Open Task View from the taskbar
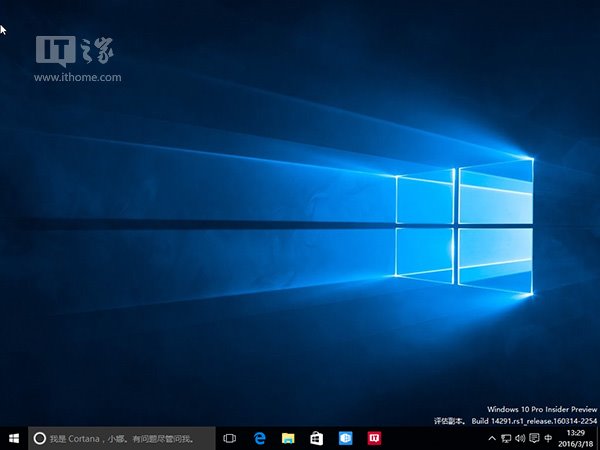 pos(230,438)
